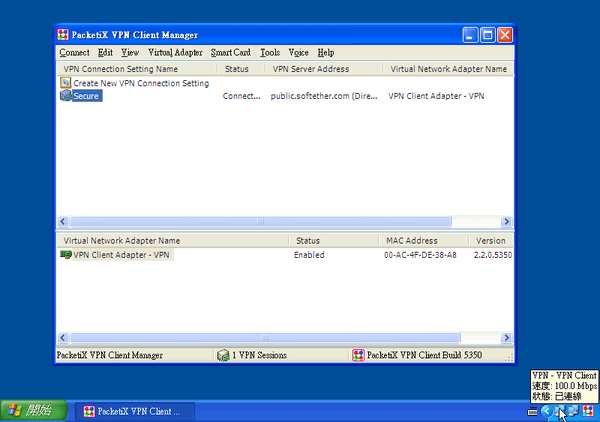This screenshot has width=600, height=422.
Task: Click the adapter list horizontal scrollbar thumb
Action: 265,338
